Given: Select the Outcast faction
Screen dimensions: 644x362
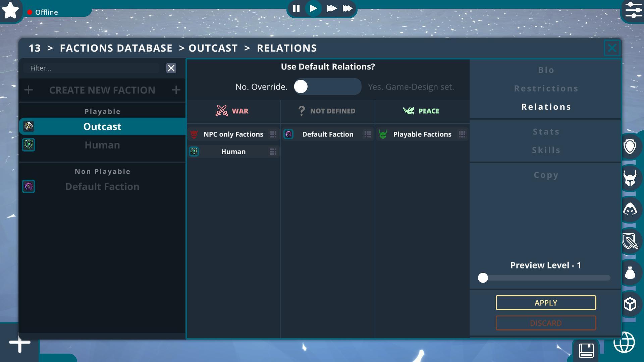Looking at the screenshot, I should pos(102,127).
